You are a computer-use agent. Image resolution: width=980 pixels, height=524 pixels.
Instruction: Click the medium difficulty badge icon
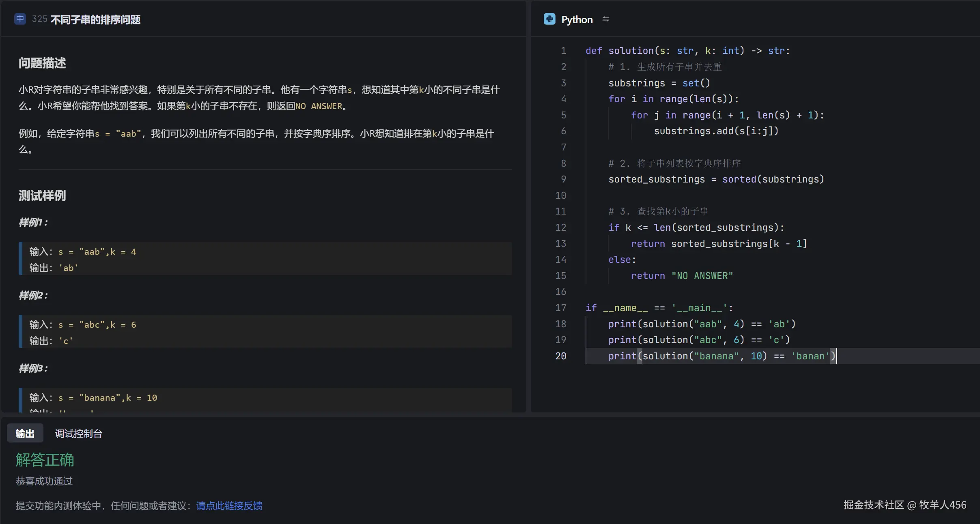click(20, 19)
